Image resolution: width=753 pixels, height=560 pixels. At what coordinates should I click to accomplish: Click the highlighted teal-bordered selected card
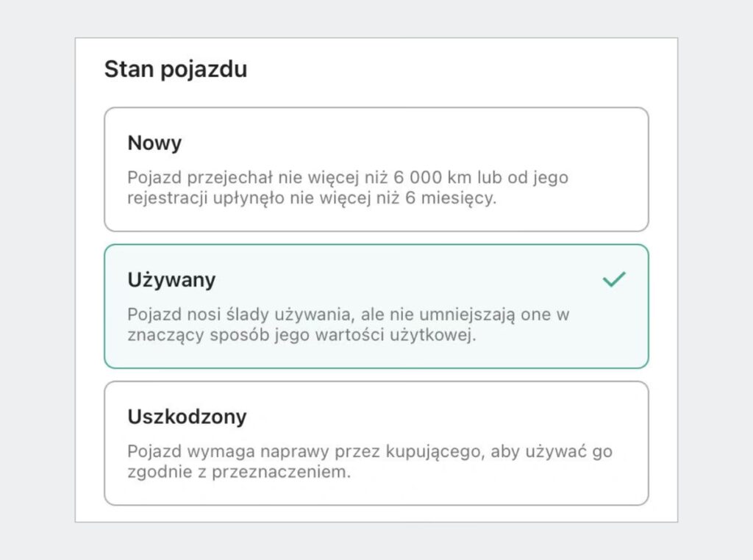pos(376,306)
